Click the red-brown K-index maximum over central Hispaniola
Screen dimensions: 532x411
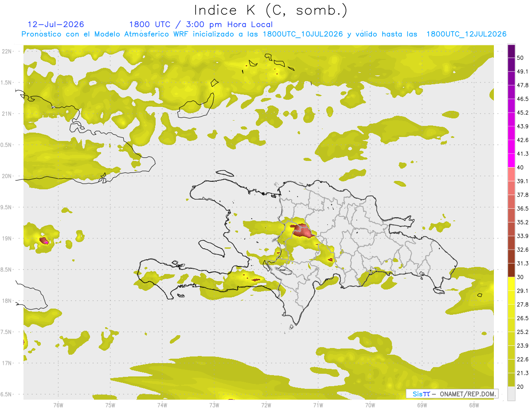click(302, 231)
